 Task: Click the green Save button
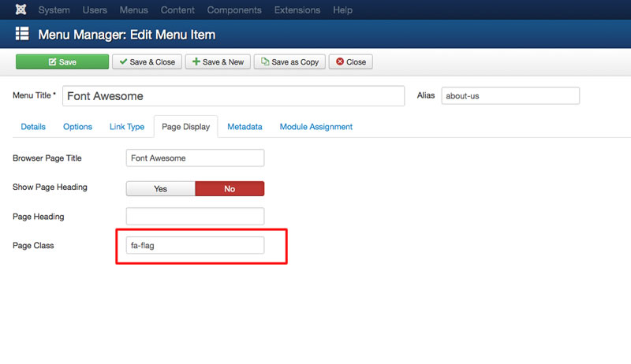[x=62, y=62]
